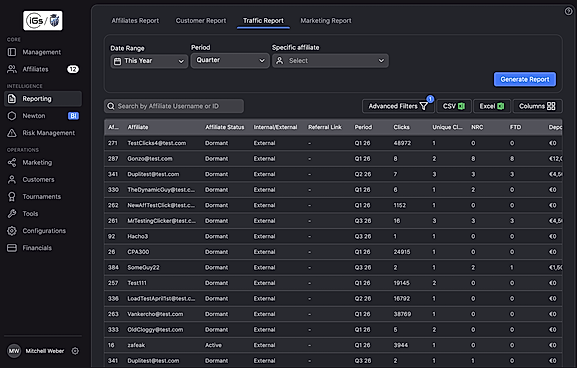Switch to the Marketing Report tab
The height and width of the screenshot is (368, 577).
326,21
